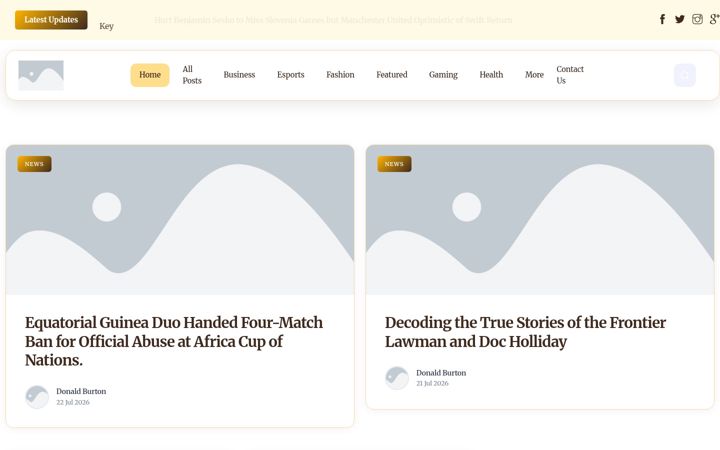Click the NEWS badge on Frontier Lawman post

394,164
